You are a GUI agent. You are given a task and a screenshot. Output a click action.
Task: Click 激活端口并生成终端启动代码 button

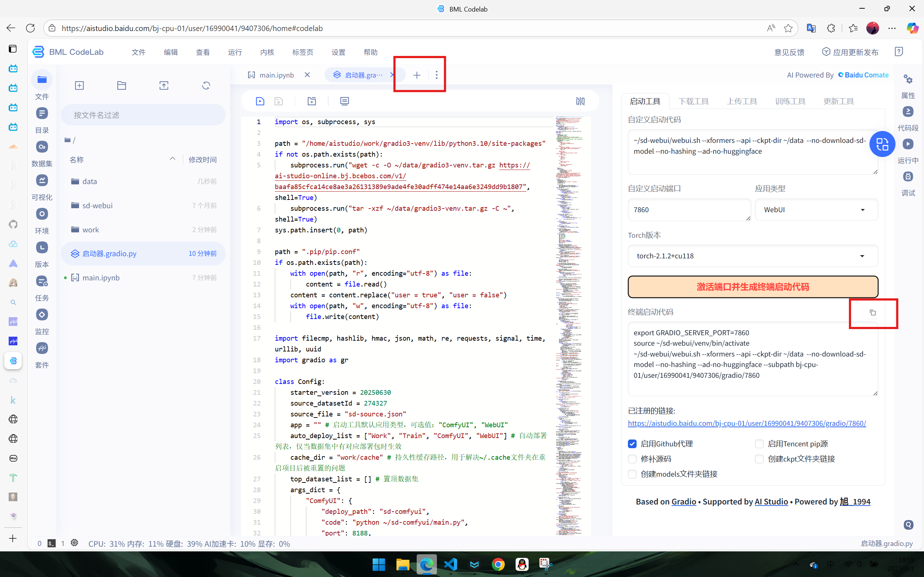(x=752, y=287)
